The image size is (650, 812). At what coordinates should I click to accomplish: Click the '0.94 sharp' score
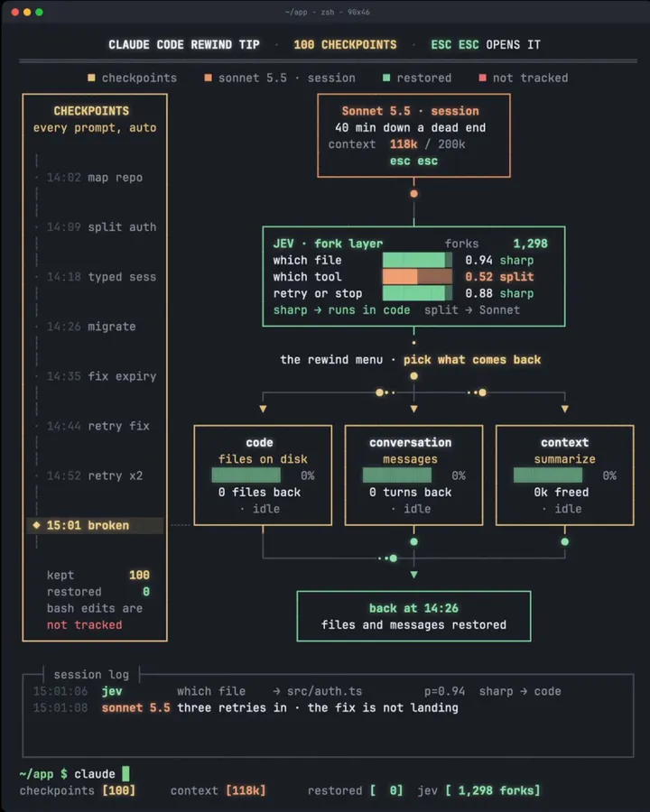[499, 261]
